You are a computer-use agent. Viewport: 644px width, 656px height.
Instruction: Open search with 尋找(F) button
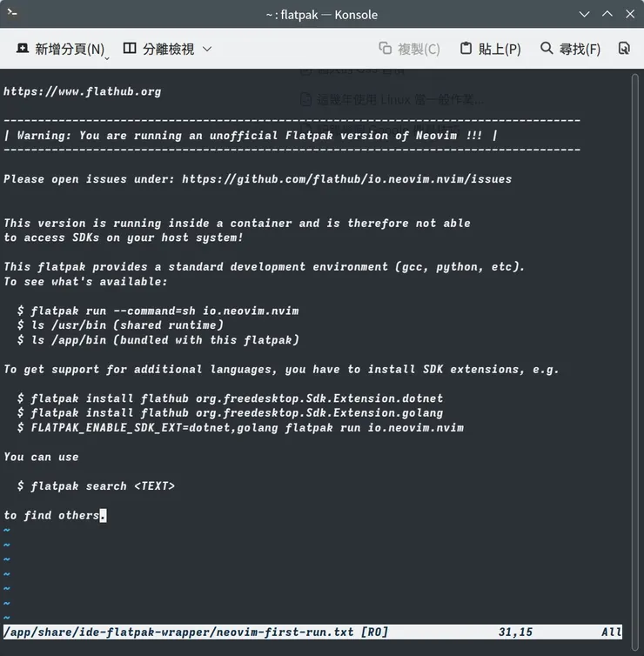(570, 49)
